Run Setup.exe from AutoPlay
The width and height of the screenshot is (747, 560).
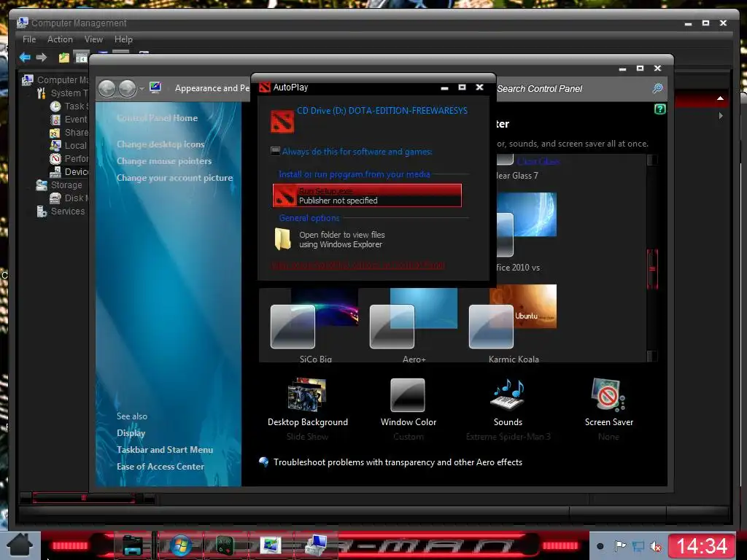click(x=367, y=195)
